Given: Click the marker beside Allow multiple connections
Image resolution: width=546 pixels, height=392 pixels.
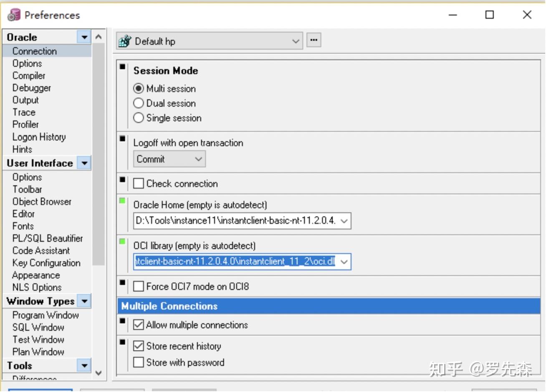Looking at the screenshot, I should click(122, 321).
